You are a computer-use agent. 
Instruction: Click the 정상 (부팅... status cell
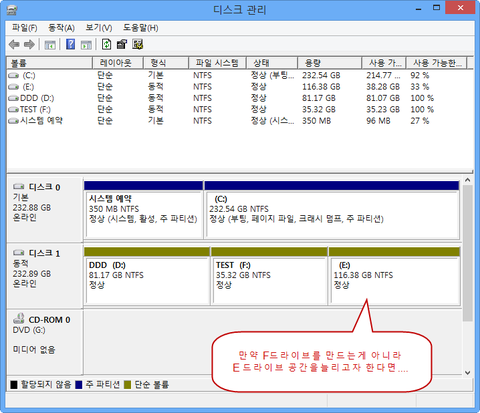click(272, 76)
